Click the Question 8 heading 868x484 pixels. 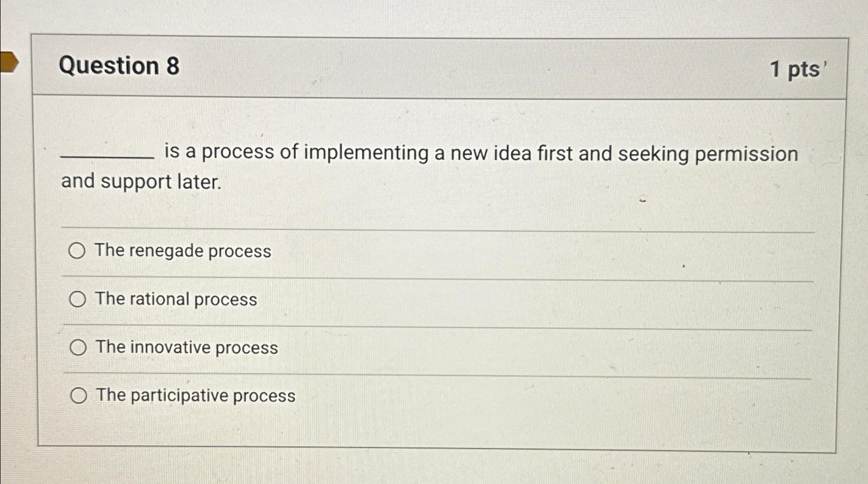(120, 66)
